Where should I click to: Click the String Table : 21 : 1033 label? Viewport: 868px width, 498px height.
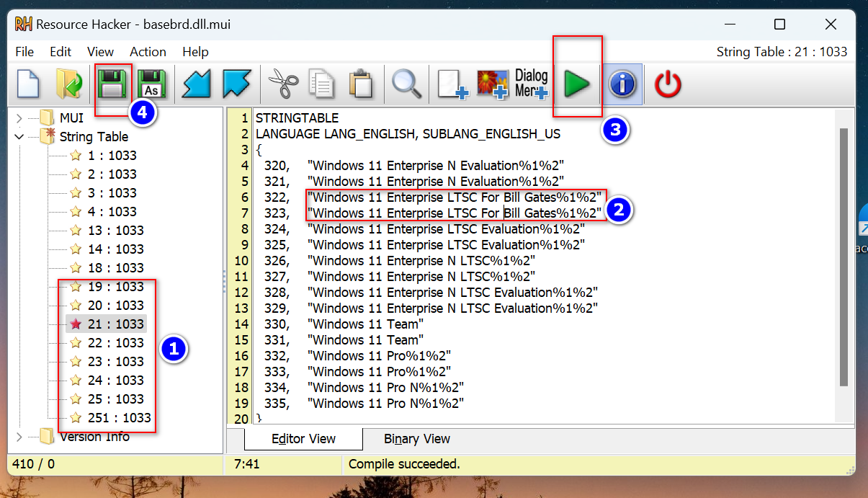click(x=782, y=52)
